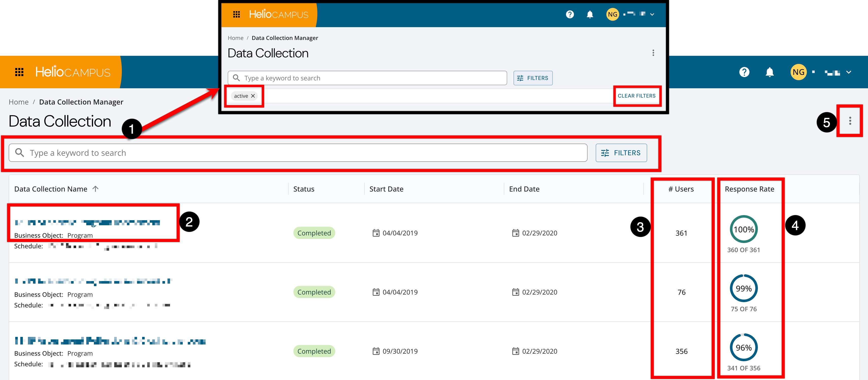Sort by Data Collection Name column arrow

pos(95,189)
